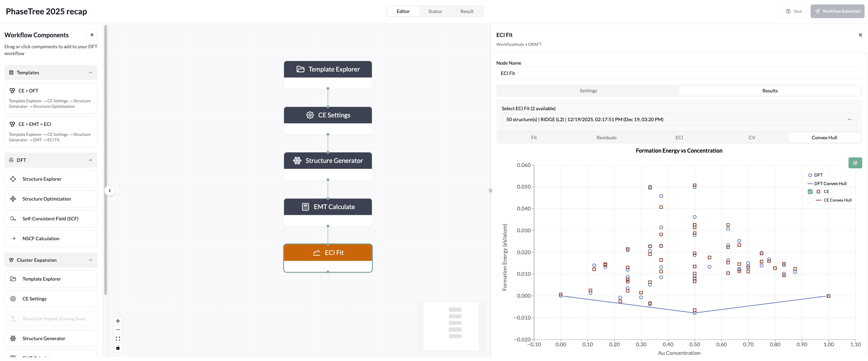Click the zoom-in icon on the canvas
The width and height of the screenshot is (868, 361).
[x=118, y=321]
